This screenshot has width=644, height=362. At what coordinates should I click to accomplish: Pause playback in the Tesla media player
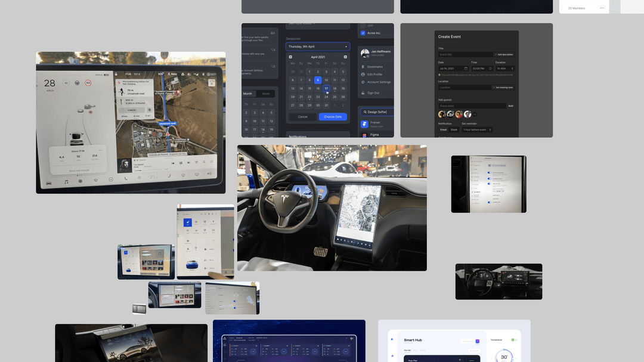tap(181, 163)
